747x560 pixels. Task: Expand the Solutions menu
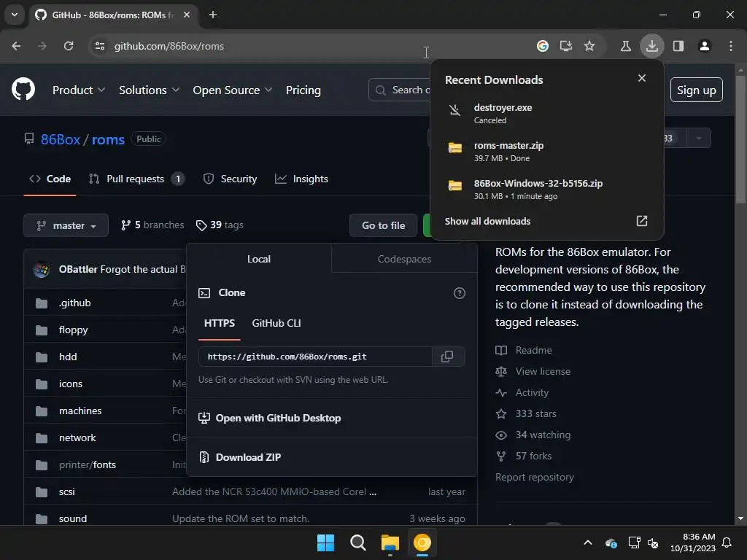(149, 90)
